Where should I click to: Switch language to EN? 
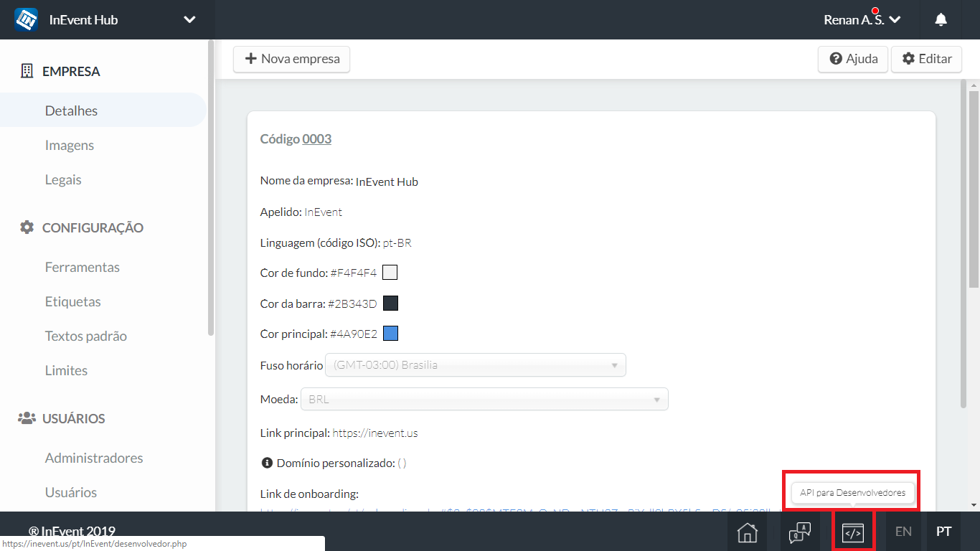[903, 532]
